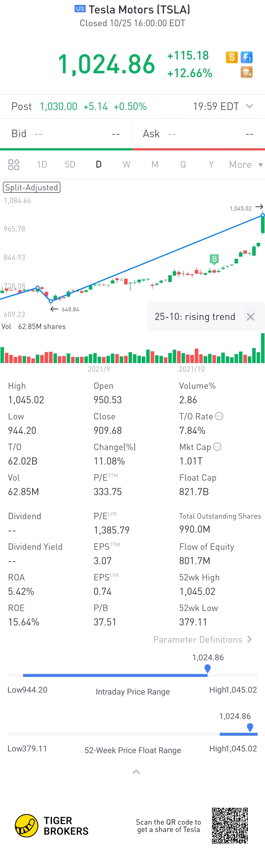Select the Q quarterly chart tab

click(183, 164)
